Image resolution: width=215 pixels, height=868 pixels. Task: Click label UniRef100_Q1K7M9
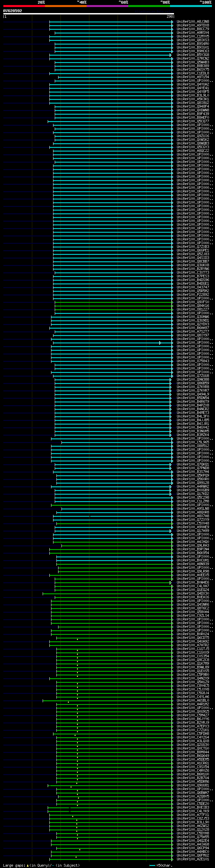pos(193,664)
